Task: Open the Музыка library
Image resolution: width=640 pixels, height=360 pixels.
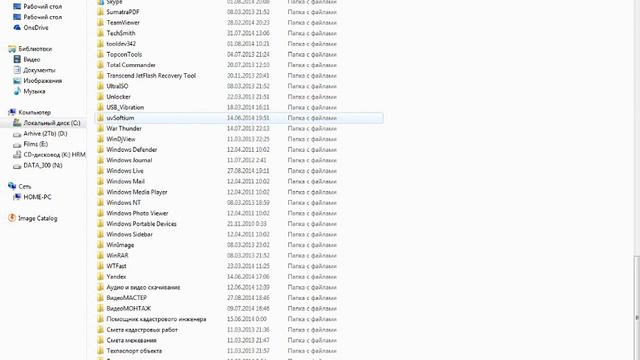Action: 34,91
